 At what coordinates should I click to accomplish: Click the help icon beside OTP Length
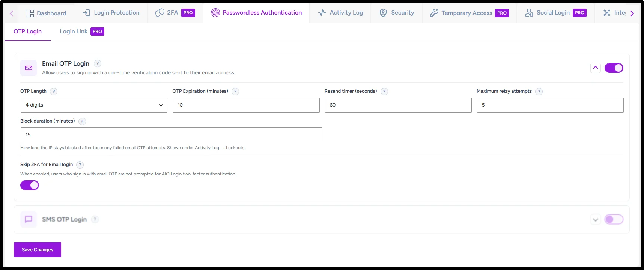[54, 91]
